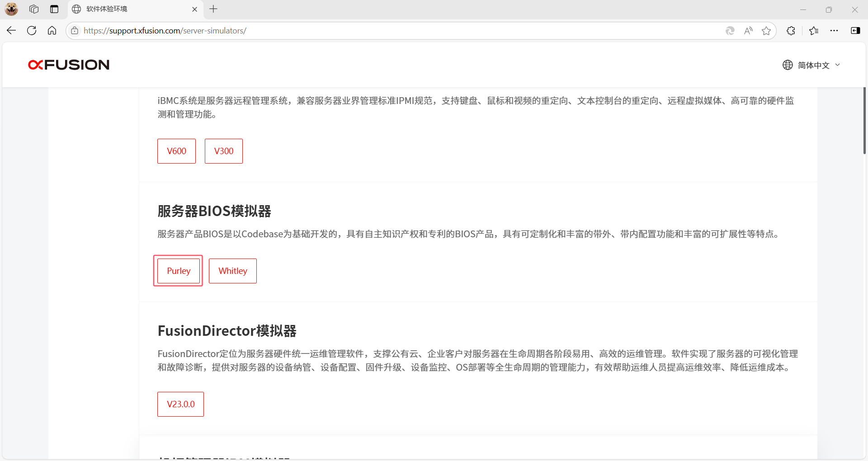
Task: Close the 软件体验环境 tab
Action: (195, 9)
